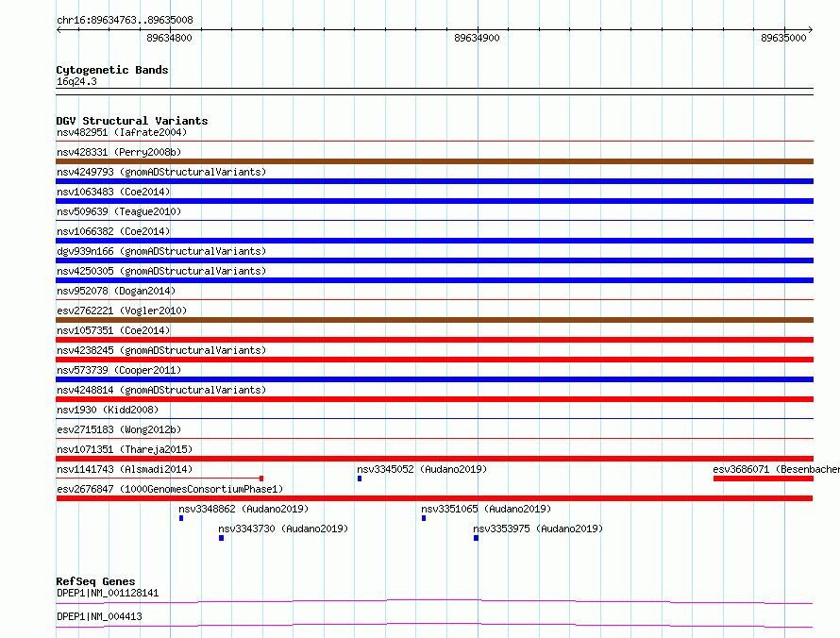Click the 16q24.3 band label
The image size is (840, 638).
[x=76, y=81]
